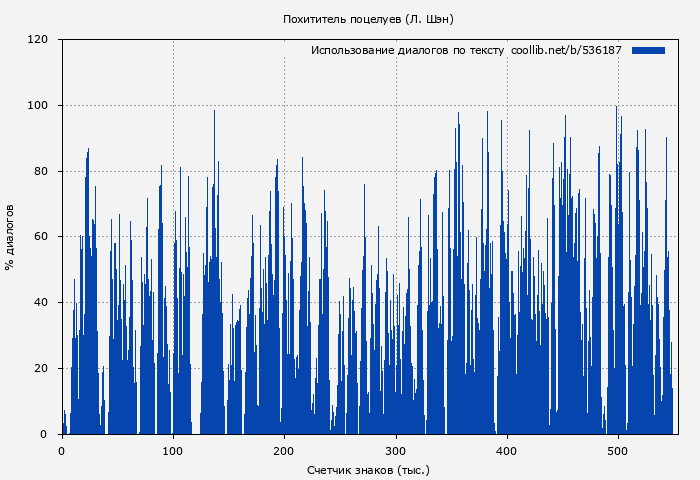The height and width of the screenshot is (480, 700).
Task: Click the 20 tick on y-axis
Action: click(x=41, y=369)
